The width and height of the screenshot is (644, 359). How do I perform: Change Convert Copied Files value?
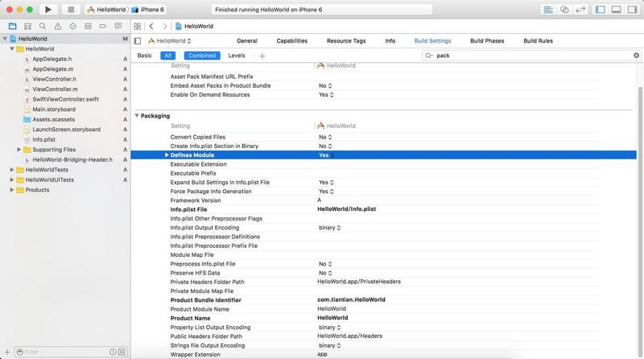click(x=325, y=137)
